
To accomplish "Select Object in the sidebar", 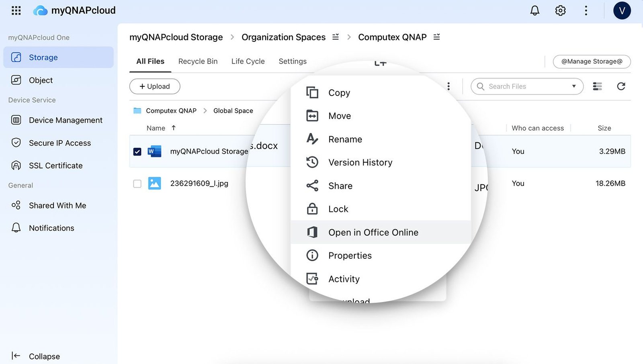I will pos(58,80).
